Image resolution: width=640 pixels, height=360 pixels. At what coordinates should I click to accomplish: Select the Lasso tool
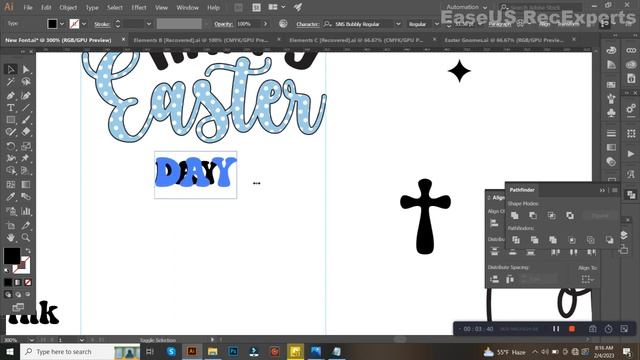[x=26, y=82]
